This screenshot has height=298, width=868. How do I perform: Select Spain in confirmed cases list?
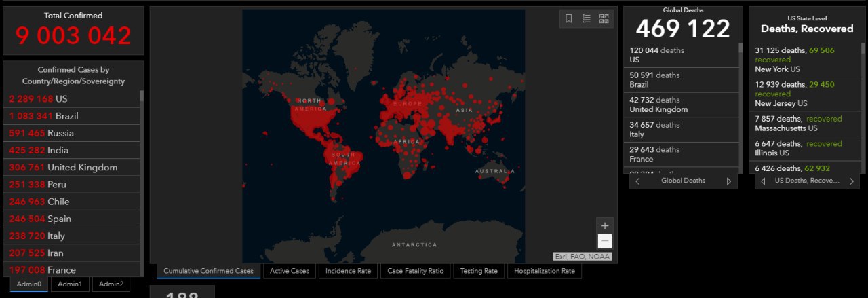[x=71, y=219]
